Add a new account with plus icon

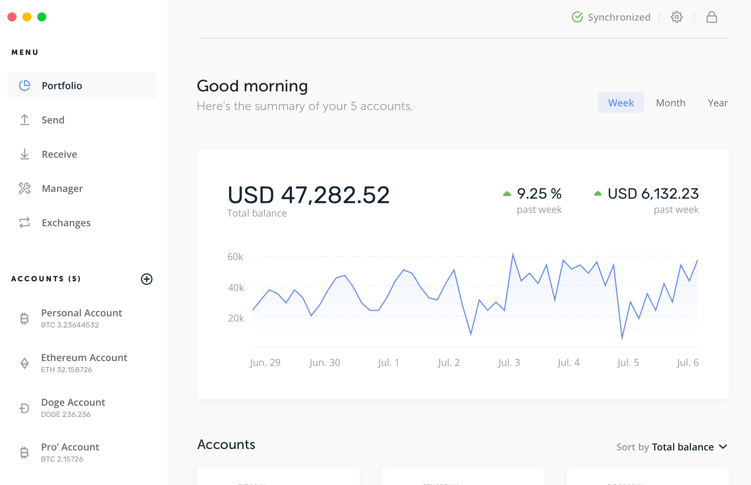(x=147, y=279)
